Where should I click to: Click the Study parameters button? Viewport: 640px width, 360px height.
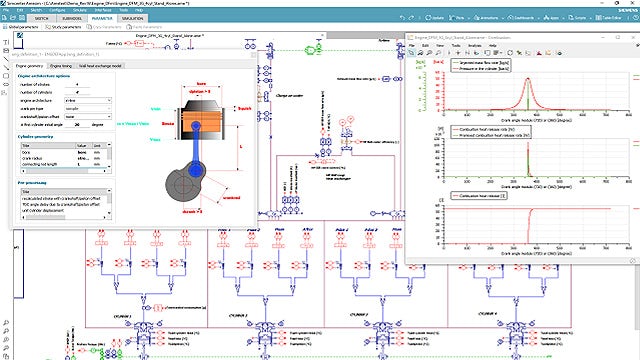click(x=63, y=27)
